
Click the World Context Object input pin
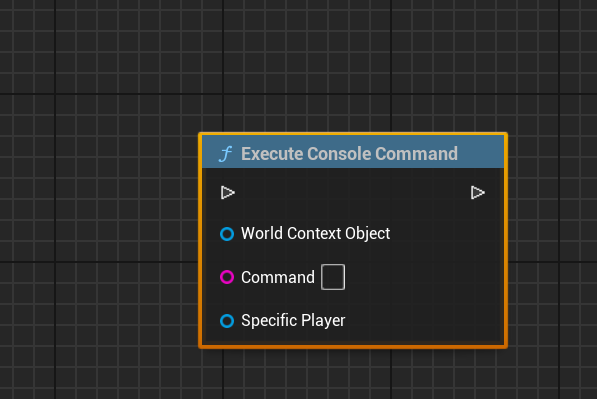(227, 234)
